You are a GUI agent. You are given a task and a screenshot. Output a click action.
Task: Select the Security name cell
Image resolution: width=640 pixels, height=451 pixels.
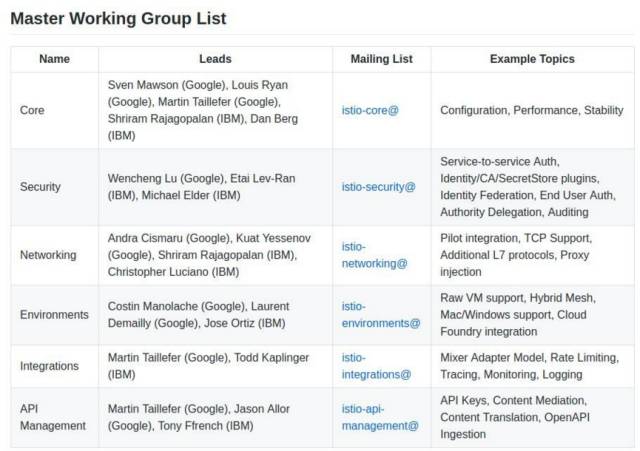click(40, 187)
